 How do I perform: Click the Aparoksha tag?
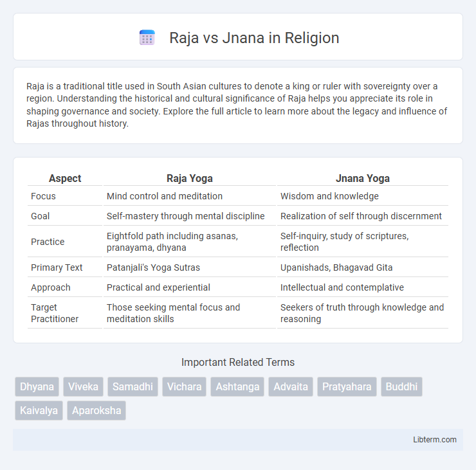(x=96, y=410)
